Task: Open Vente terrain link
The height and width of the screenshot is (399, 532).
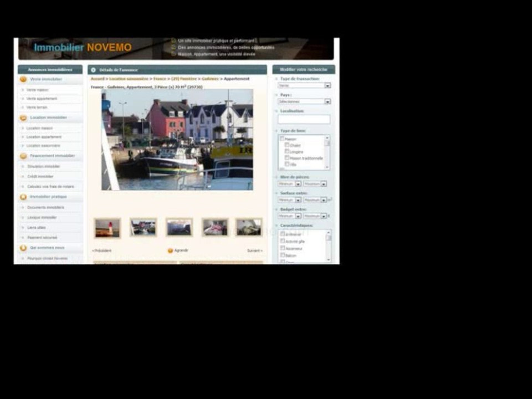Action: pyautogui.click(x=37, y=108)
